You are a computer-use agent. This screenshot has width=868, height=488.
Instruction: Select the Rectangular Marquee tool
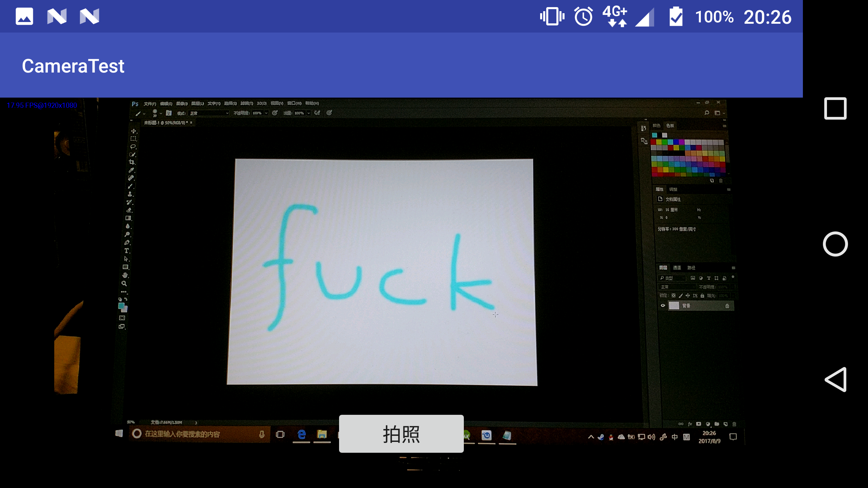133,139
